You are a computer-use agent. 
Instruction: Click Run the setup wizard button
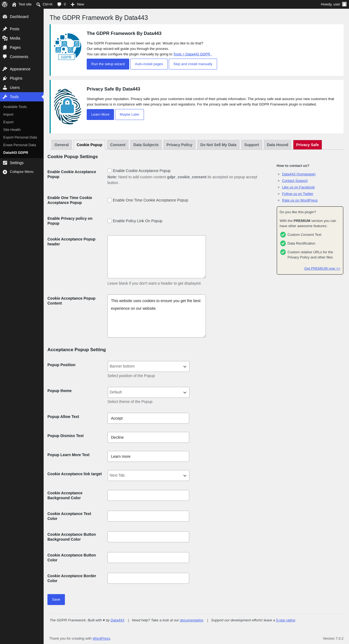point(108,64)
